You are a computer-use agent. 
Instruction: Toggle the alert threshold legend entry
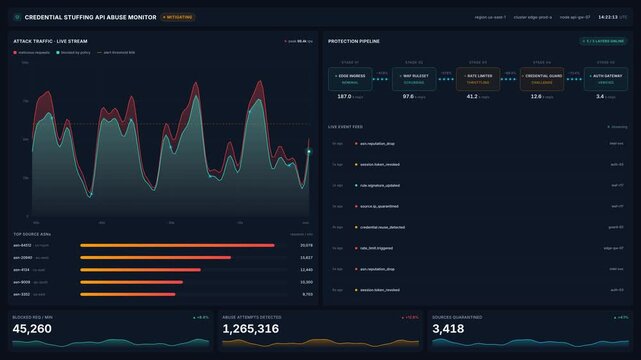coord(116,53)
